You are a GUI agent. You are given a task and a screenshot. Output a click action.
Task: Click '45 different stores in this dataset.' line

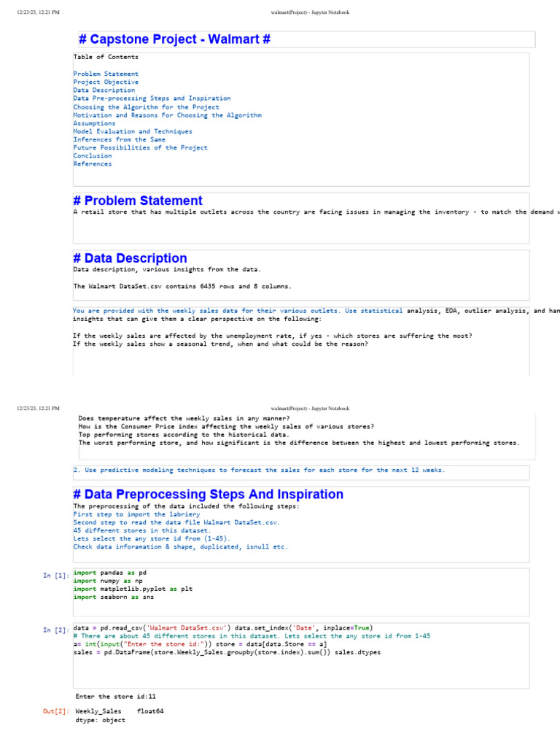[142, 531]
